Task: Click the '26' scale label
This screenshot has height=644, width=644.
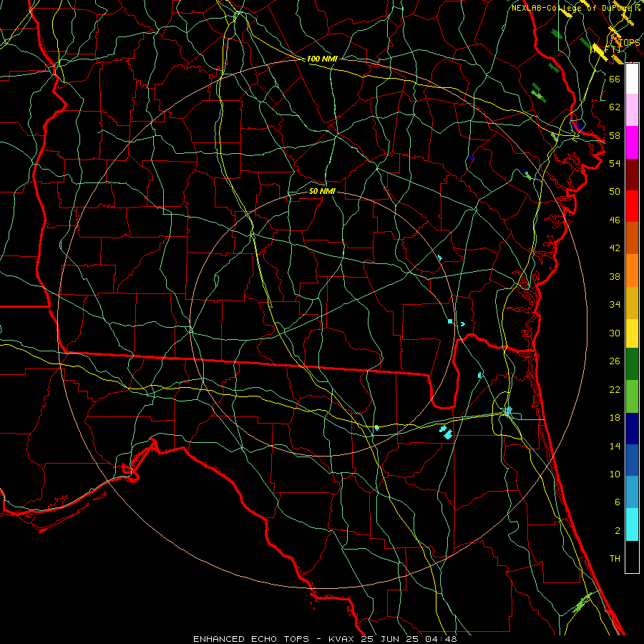Action: coord(615,361)
